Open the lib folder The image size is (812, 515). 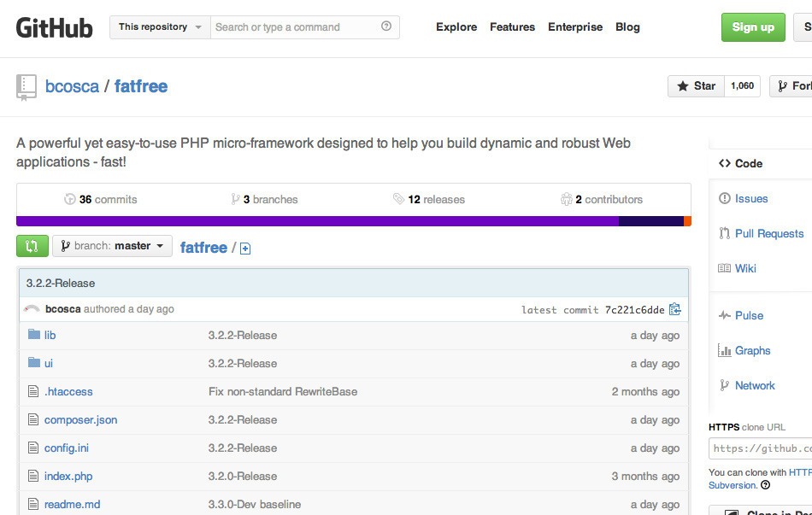point(50,335)
